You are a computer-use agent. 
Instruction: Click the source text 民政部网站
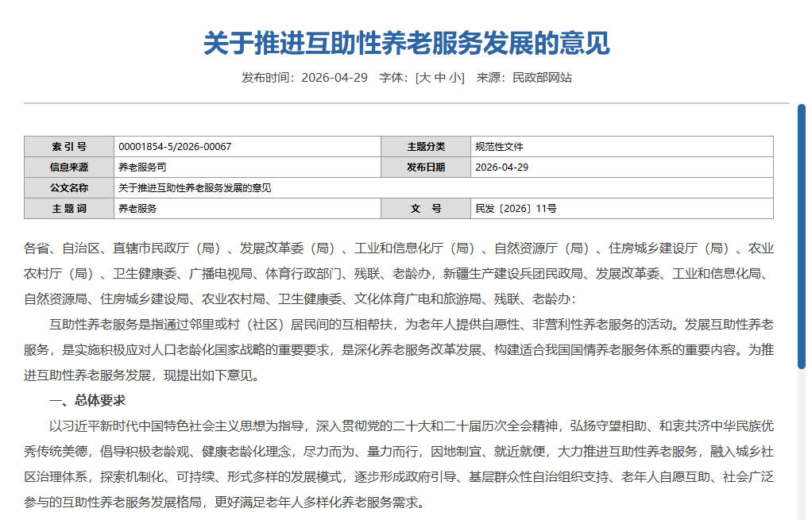[542, 78]
